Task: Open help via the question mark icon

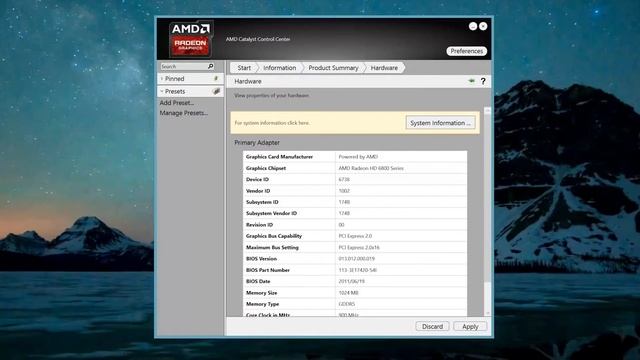Action: tap(483, 81)
